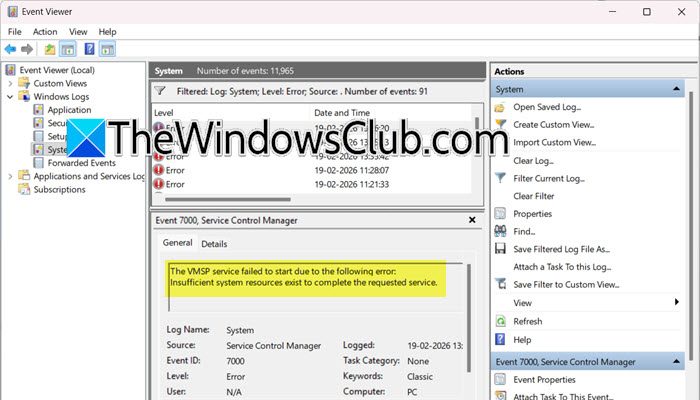The width and height of the screenshot is (700, 400).
Task: Click Event Properties action link
Action: tap(544, 379)
